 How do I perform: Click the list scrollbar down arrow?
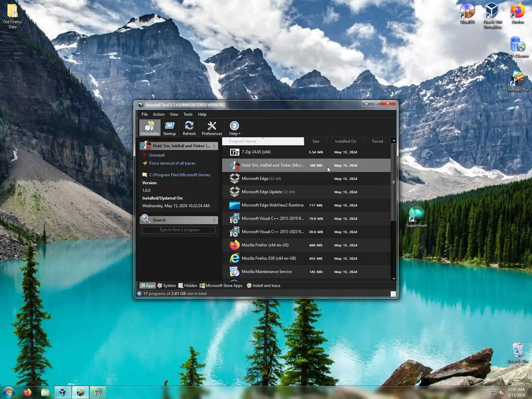394,279
